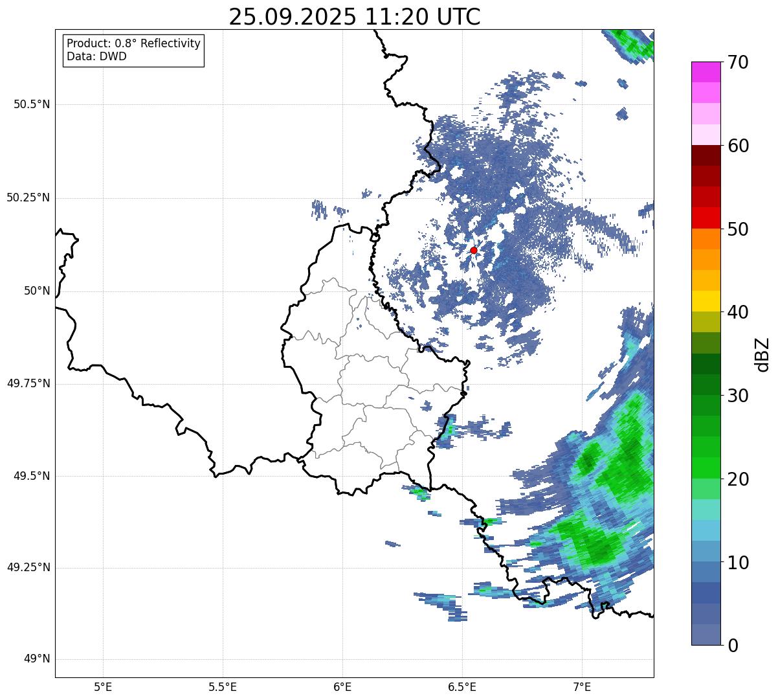This screenshot has height=700, width=778.
Task: Click the 49°N latitude label
Action: pos(37,659)
